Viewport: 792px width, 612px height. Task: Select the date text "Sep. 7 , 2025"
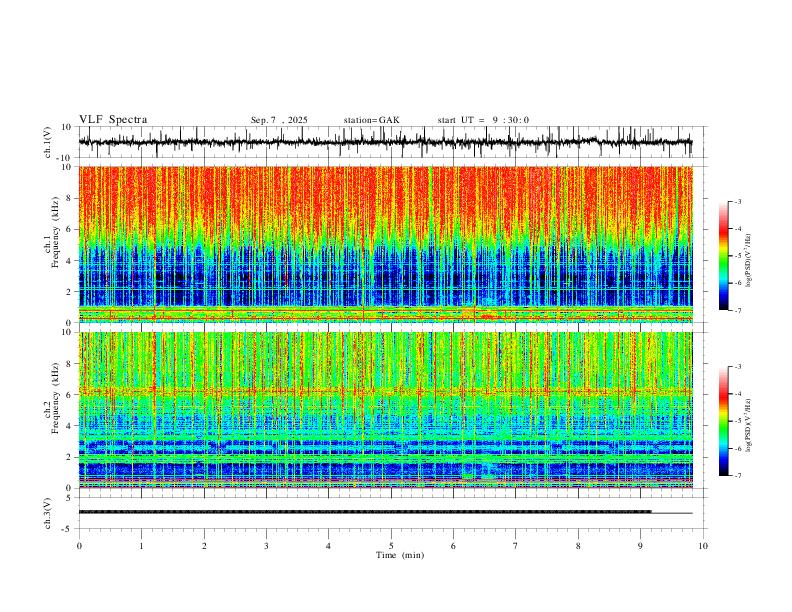coord(279,120)
